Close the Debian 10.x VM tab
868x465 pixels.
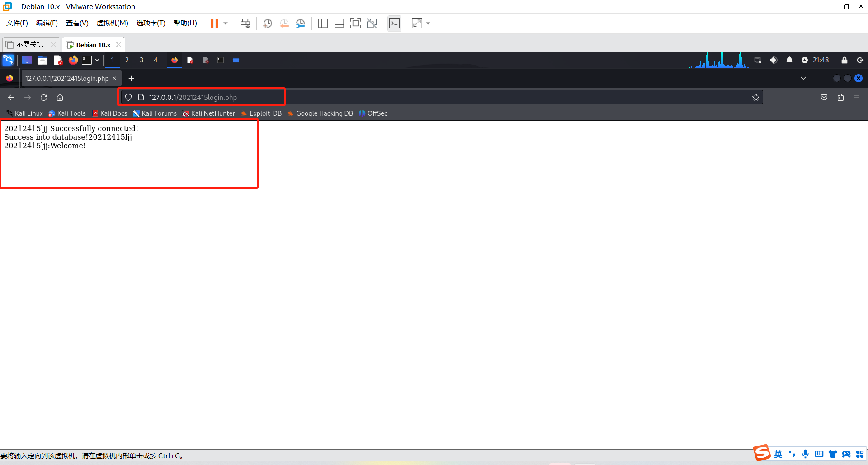point(118,44)
